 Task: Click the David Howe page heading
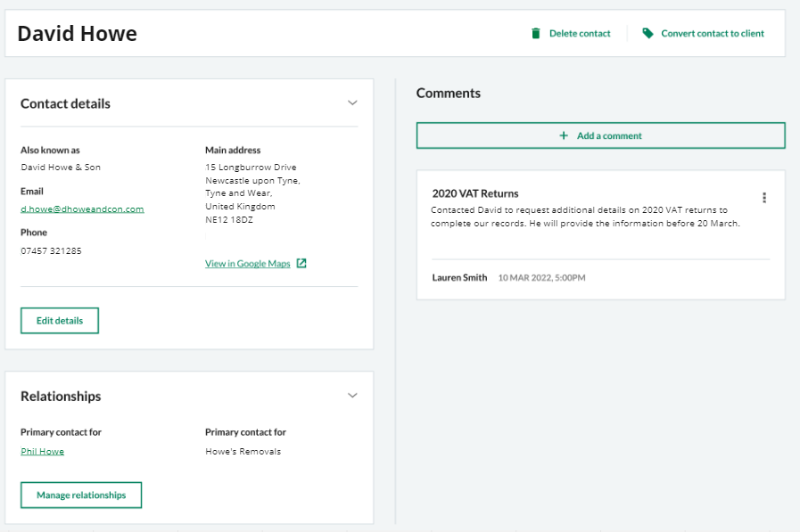click(x=78, y=34)
